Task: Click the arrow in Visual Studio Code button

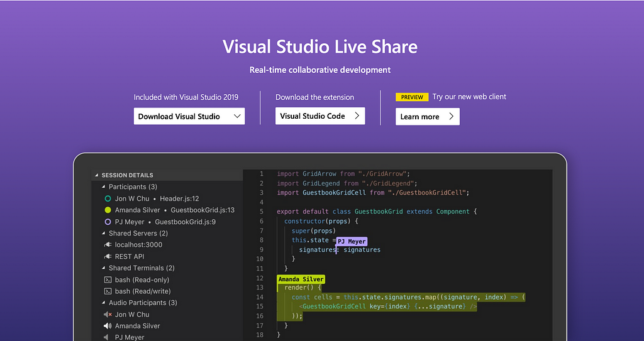Action: point(357,116)
